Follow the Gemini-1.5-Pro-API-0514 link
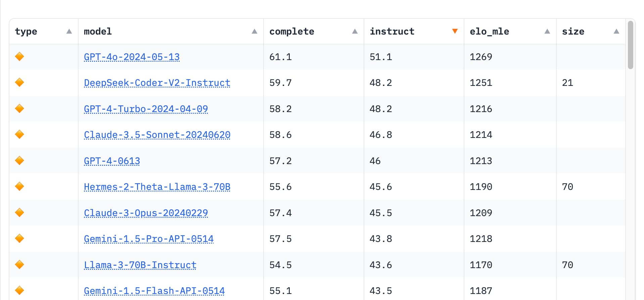 [x=149, y=239]
